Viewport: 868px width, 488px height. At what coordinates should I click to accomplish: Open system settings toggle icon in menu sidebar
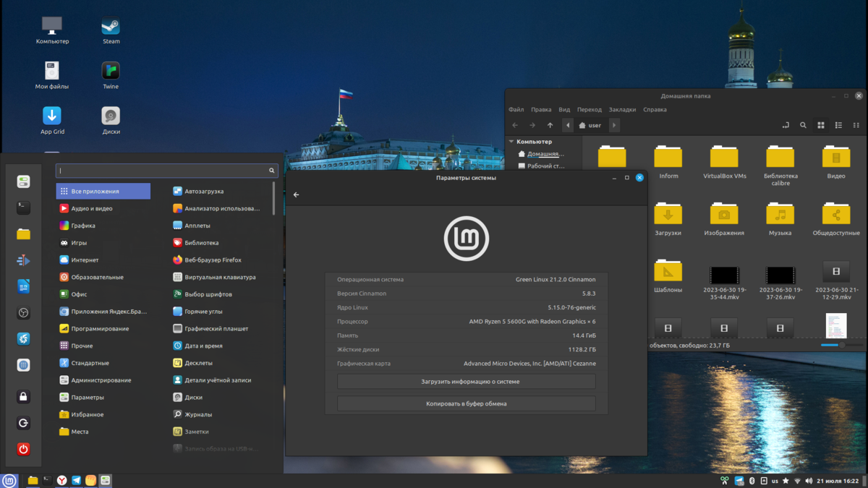23,181
